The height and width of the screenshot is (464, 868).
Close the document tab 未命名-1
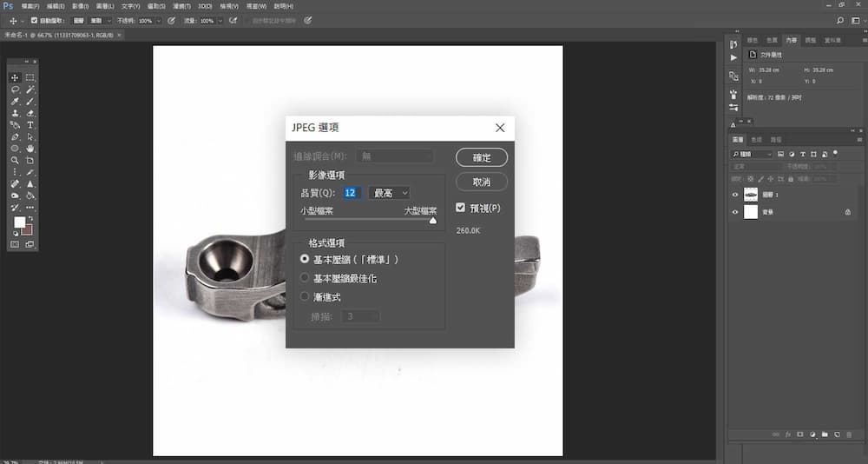pos(119,35)
